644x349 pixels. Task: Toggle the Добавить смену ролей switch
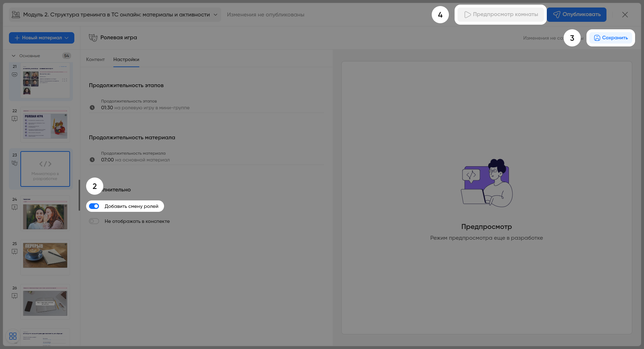[94, 206]
